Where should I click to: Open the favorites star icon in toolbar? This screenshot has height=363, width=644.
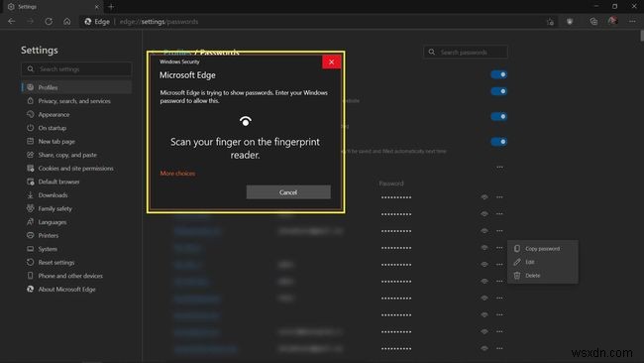[550, 22]
